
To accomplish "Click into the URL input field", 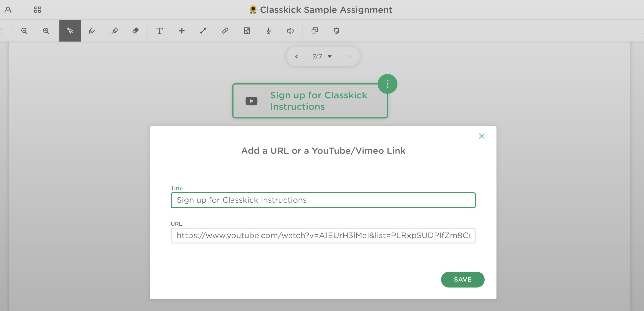I will (x=323, y=236).
